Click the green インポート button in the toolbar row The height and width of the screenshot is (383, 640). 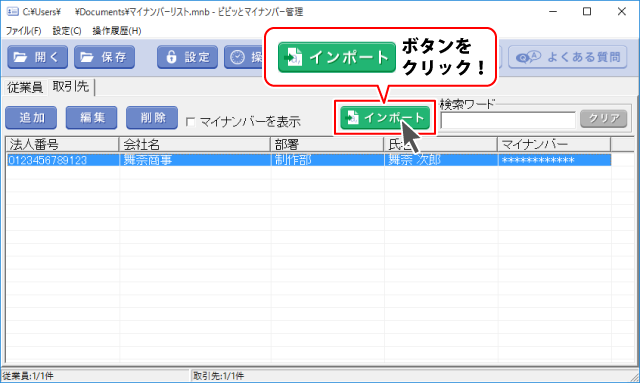(x=385, y=118)
